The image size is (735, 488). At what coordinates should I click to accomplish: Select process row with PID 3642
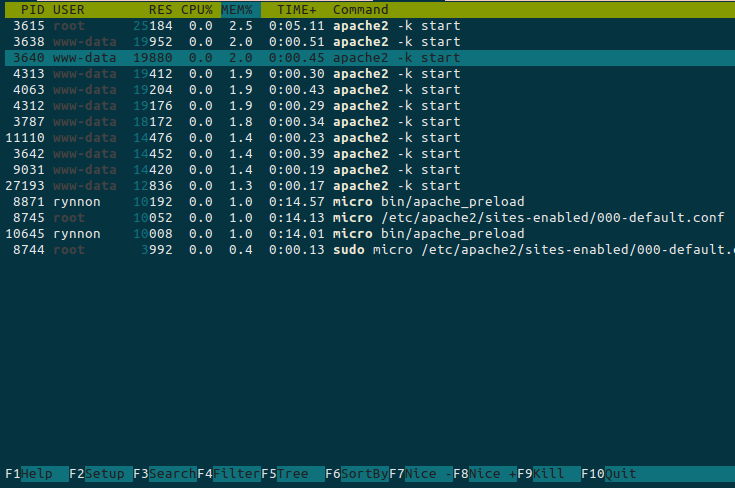pos(370,153)
